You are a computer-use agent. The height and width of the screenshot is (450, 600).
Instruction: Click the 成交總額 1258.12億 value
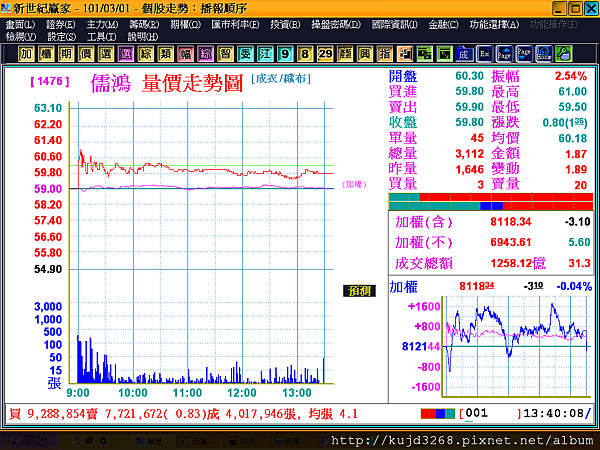(x=518, y=263)
